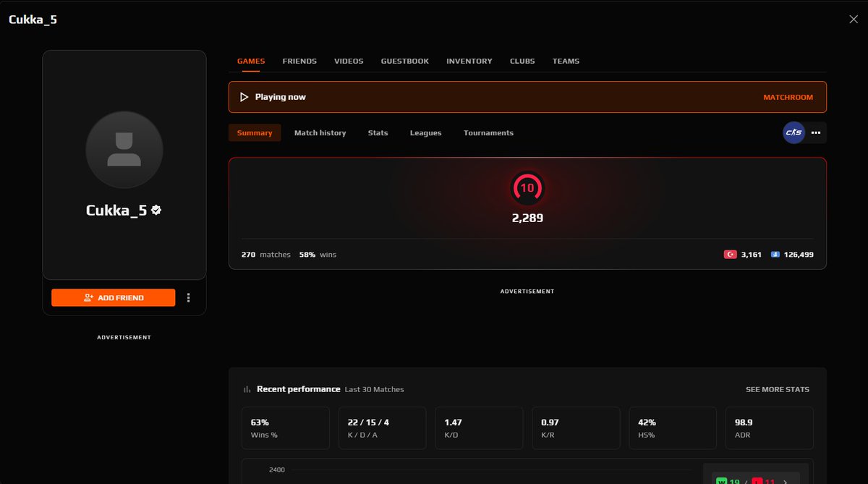Click the level 10 skill badge
The image size is (868, 484).
click(527, 188)
